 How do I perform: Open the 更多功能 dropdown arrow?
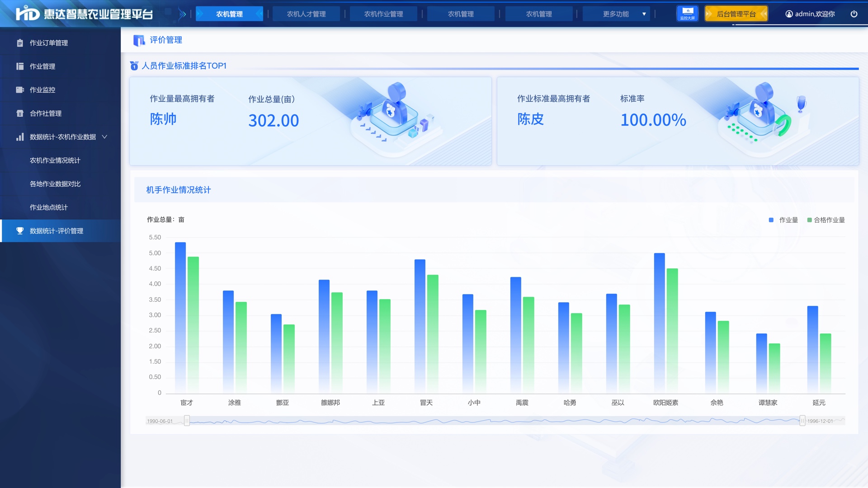pyautogui.click(x=644, y=14)
